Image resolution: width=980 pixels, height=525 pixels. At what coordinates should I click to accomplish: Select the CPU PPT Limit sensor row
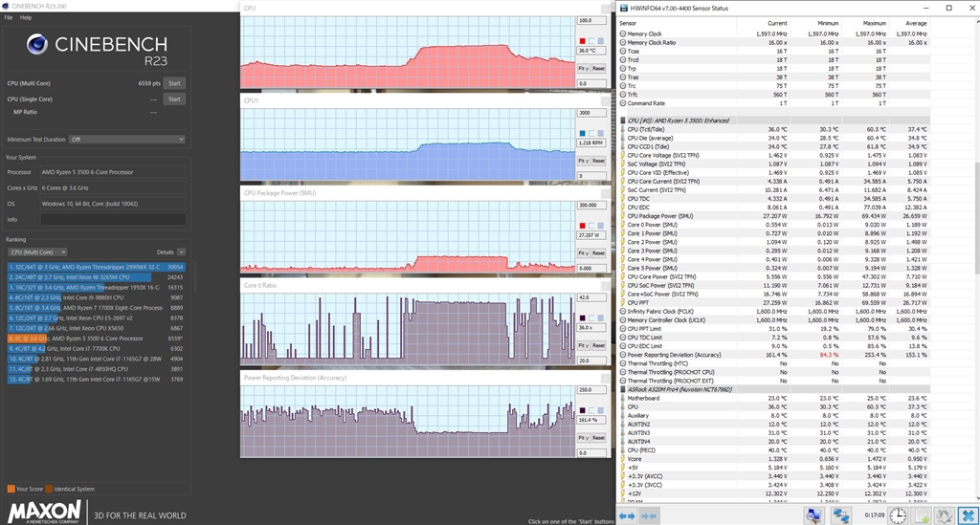point(774,328)
